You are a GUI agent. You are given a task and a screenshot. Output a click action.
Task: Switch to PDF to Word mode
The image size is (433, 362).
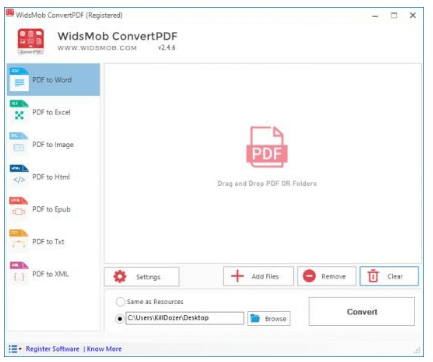pos(53,80)
